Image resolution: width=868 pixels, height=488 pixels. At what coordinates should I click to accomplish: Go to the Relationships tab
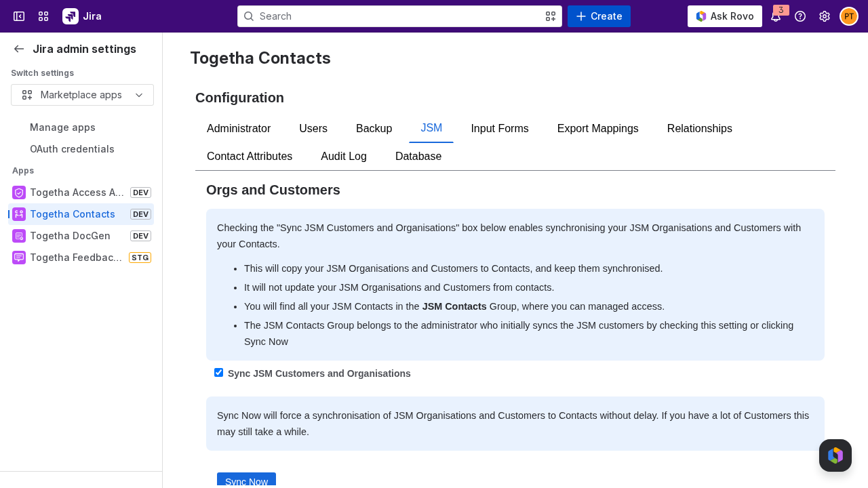[700, 129]
